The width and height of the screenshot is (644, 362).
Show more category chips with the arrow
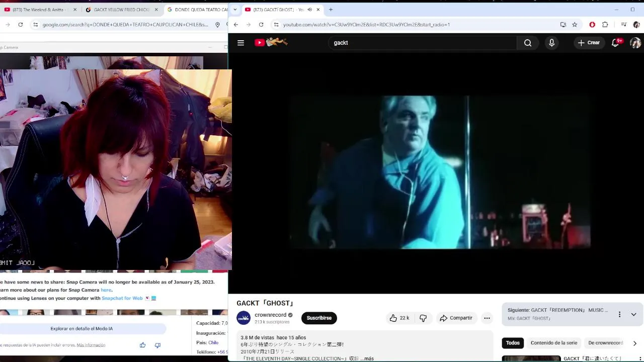(634, 343)
